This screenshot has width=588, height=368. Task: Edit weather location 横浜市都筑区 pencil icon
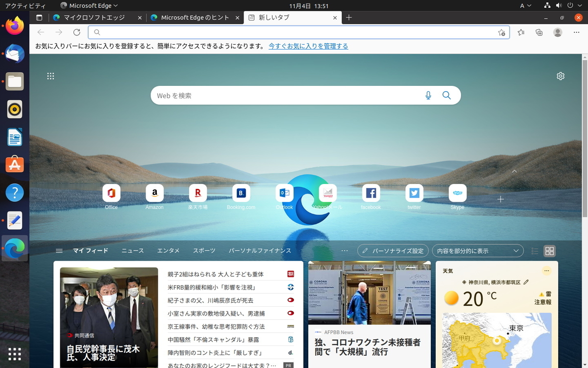pos(526,282)
